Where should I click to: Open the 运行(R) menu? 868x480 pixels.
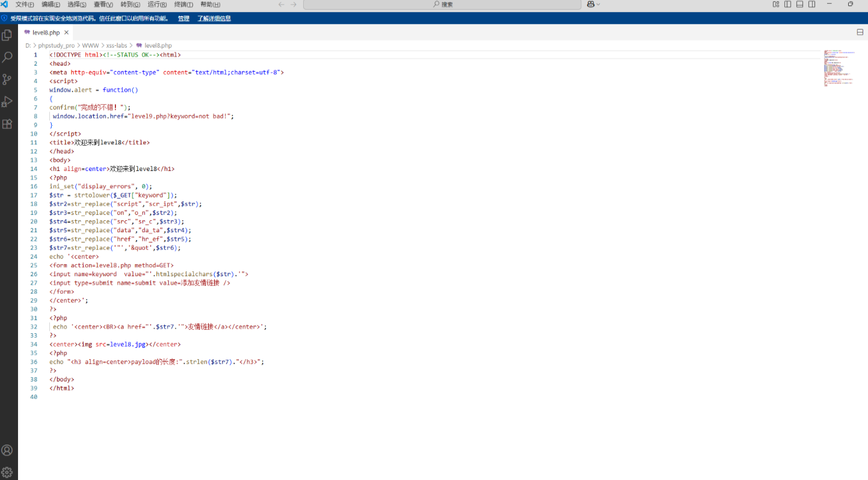[x=157, y=4]
